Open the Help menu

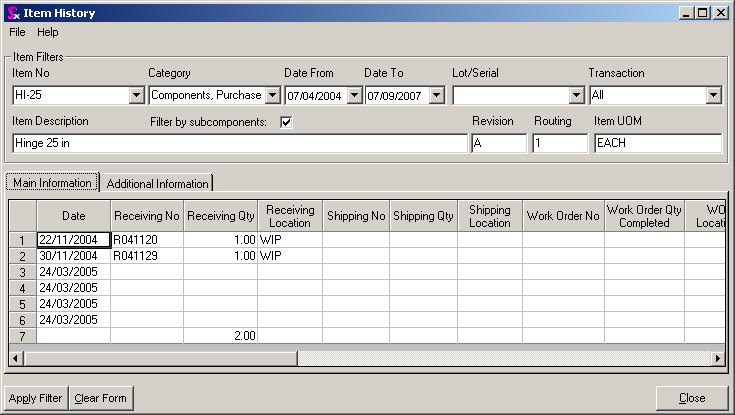click(x=48, y=32)
